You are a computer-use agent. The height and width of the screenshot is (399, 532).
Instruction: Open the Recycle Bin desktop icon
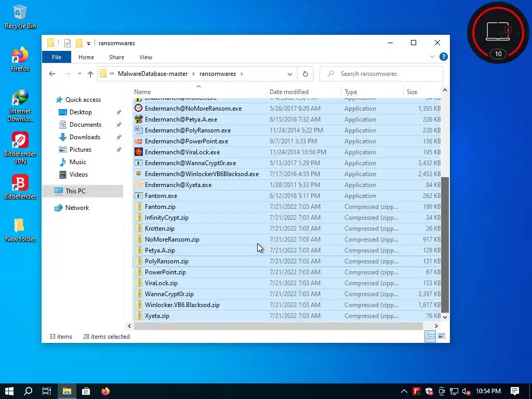point(20,17)
